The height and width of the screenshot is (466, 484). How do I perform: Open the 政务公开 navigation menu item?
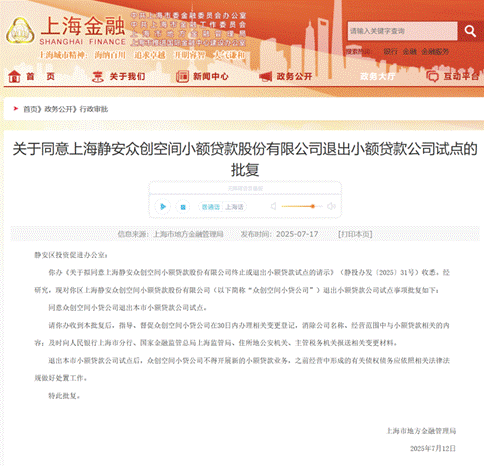click(x=294, y=76)
